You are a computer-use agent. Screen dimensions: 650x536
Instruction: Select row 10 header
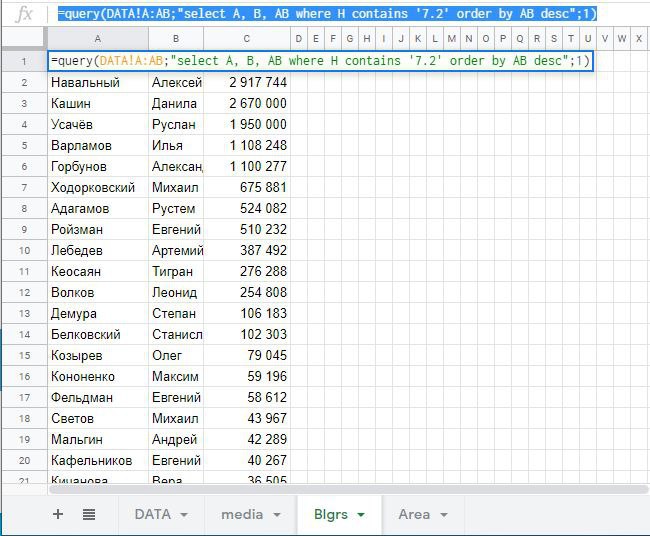tap(24, 250)
